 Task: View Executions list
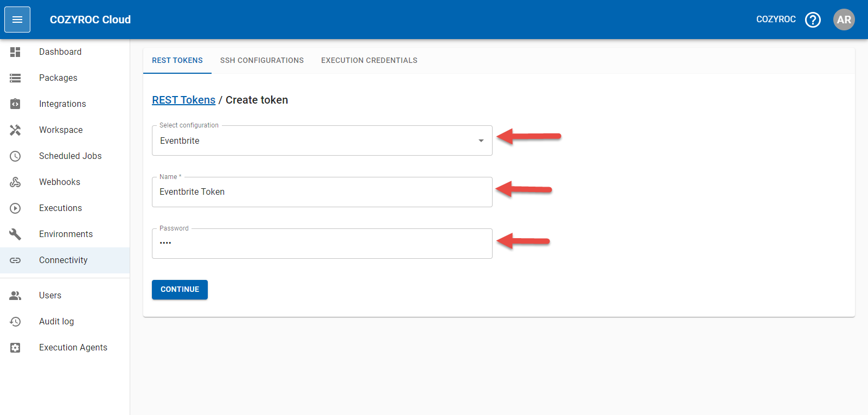point(65,208)
